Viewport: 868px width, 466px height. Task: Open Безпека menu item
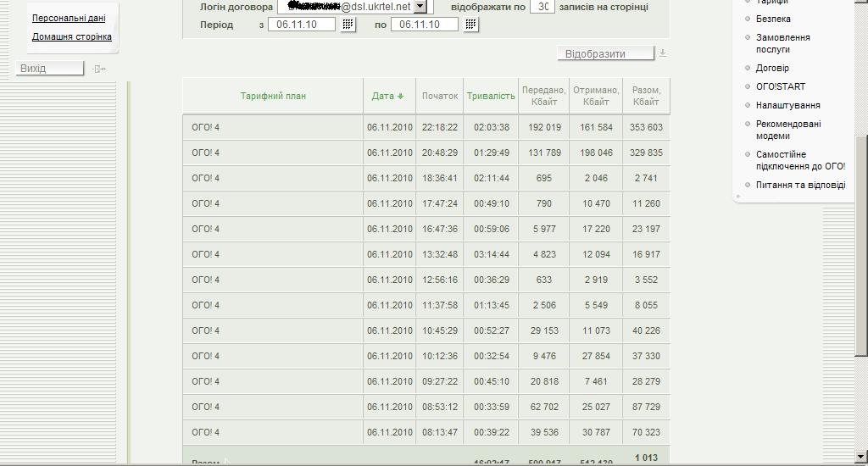(x=773, y=19)
